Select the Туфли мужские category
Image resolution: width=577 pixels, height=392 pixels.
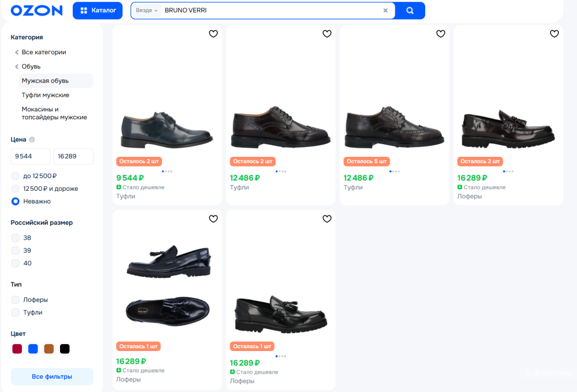[x=46, y=95]
